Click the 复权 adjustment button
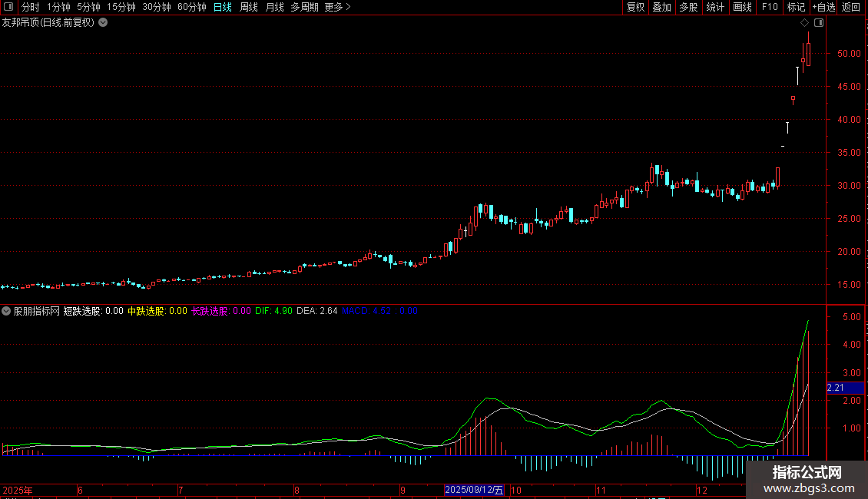Image resolution: width=868 pixels, height=499 pixels. (635, 7)
